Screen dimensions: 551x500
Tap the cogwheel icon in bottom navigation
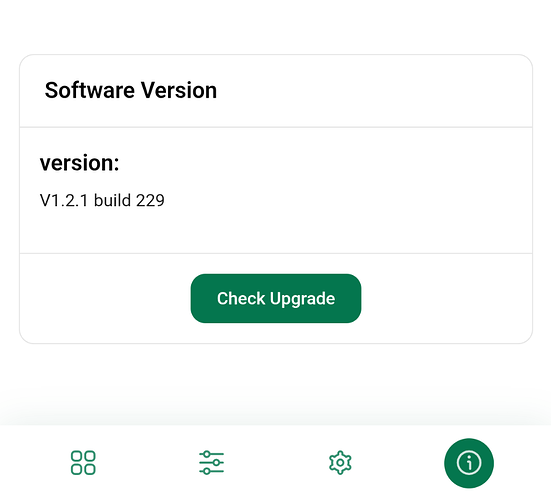tap(340, 463)
